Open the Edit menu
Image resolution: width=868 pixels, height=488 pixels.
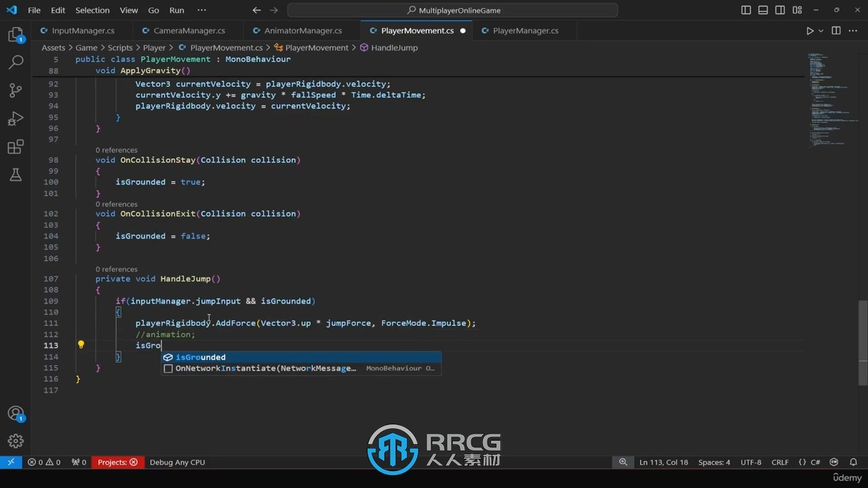[58, 10]
